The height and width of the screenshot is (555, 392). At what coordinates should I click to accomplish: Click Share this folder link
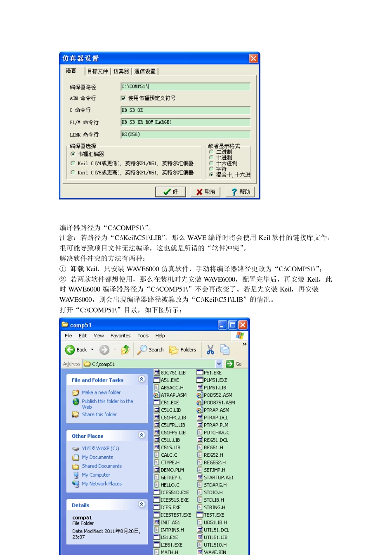point(99,415)
